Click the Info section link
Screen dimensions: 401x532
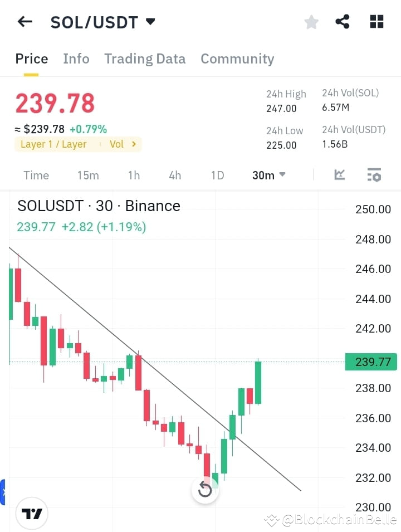tap(76, 58)
